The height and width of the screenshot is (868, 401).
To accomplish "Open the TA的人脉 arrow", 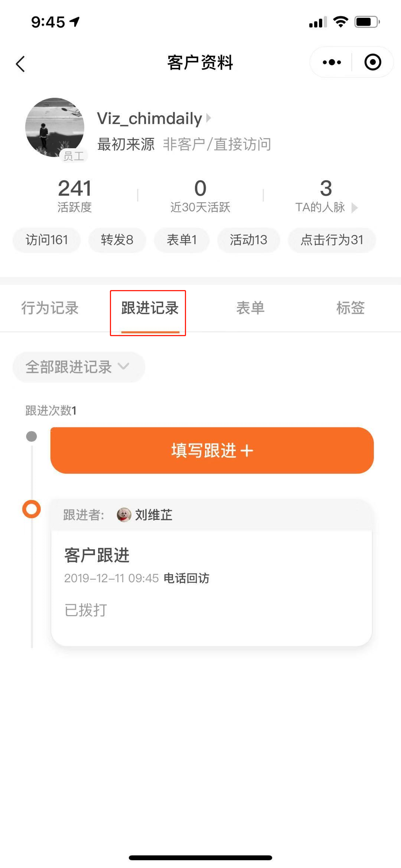I will 355,208.
